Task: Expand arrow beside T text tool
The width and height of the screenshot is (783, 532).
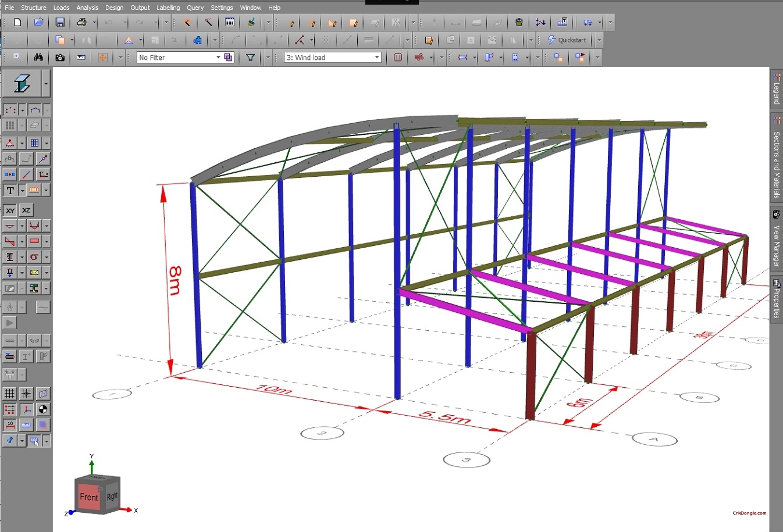Action: 22,190
